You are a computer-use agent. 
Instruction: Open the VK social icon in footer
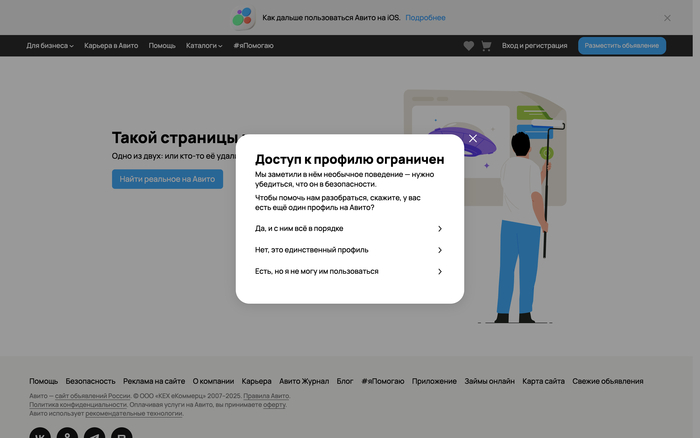(40, 434)
